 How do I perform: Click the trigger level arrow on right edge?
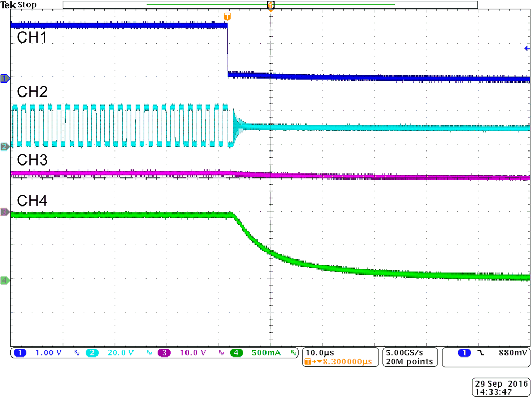[527, 48]
